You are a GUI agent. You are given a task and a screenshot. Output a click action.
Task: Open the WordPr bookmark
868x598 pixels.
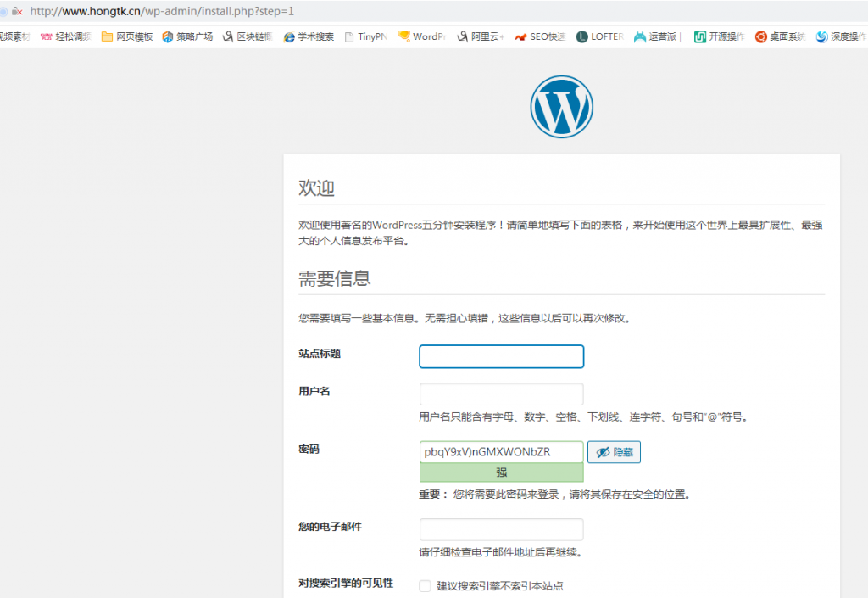[x=422, y=36]
